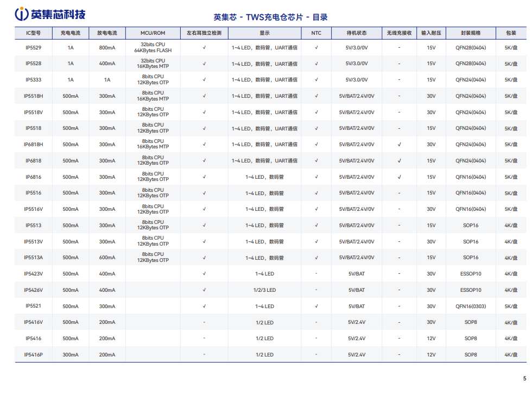Viewport: 532px width, 394px height.
Task: Select the IP5423V model cell
Action: [x=33, y=274]
